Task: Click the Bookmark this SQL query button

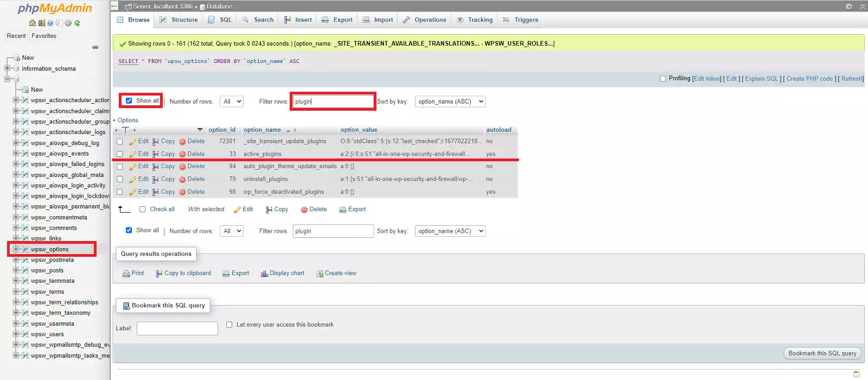Action: click(822, 353)
